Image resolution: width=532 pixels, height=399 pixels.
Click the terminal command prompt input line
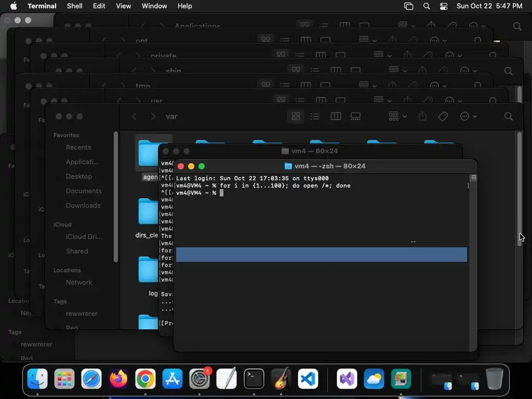click(321, 193)
